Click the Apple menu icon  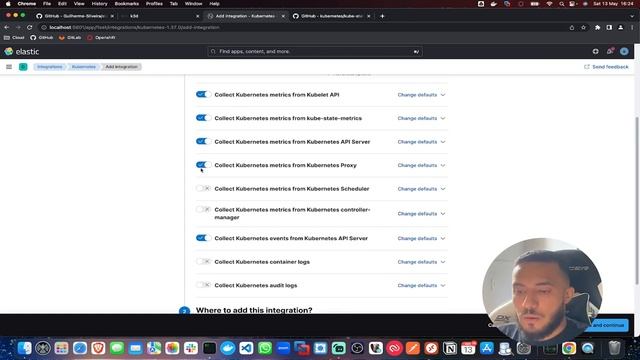(8, 4)
